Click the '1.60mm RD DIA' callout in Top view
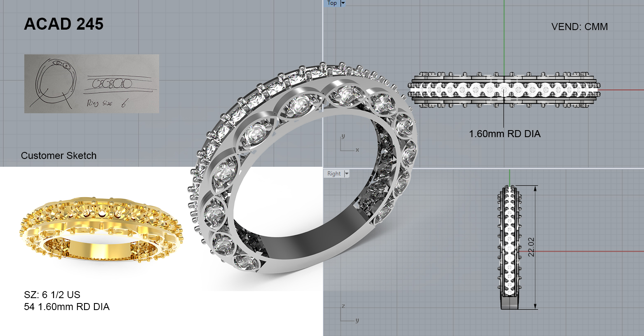 (505, 134)
